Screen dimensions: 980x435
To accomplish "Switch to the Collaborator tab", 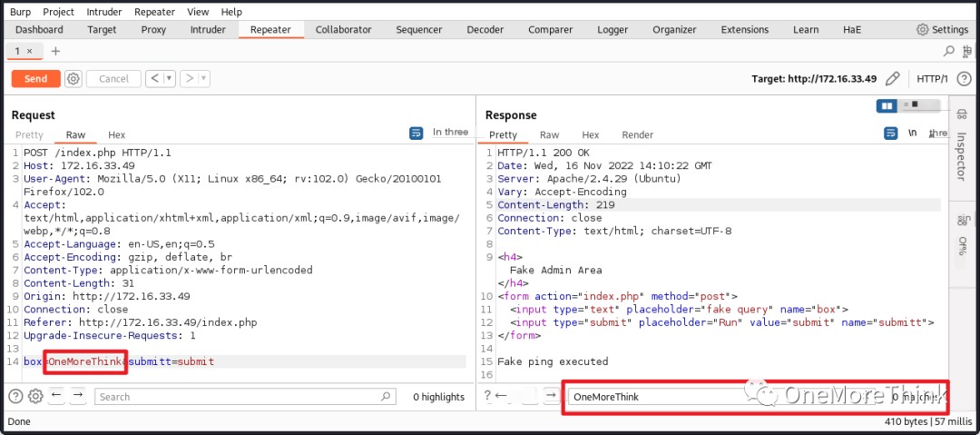I will (x=343, y=29).
